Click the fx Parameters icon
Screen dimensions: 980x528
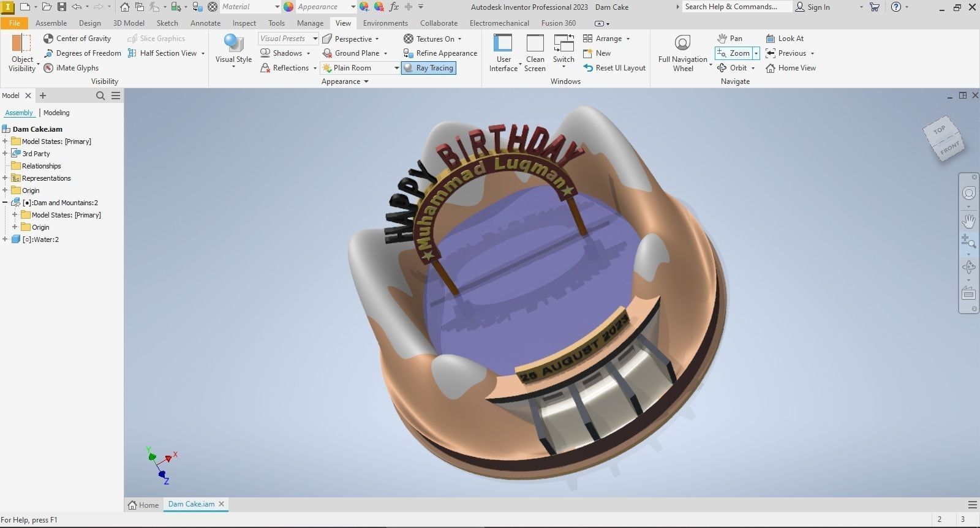394,7
